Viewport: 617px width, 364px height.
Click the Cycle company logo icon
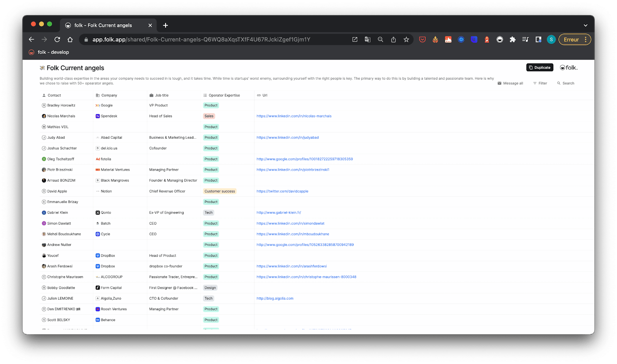98,234
